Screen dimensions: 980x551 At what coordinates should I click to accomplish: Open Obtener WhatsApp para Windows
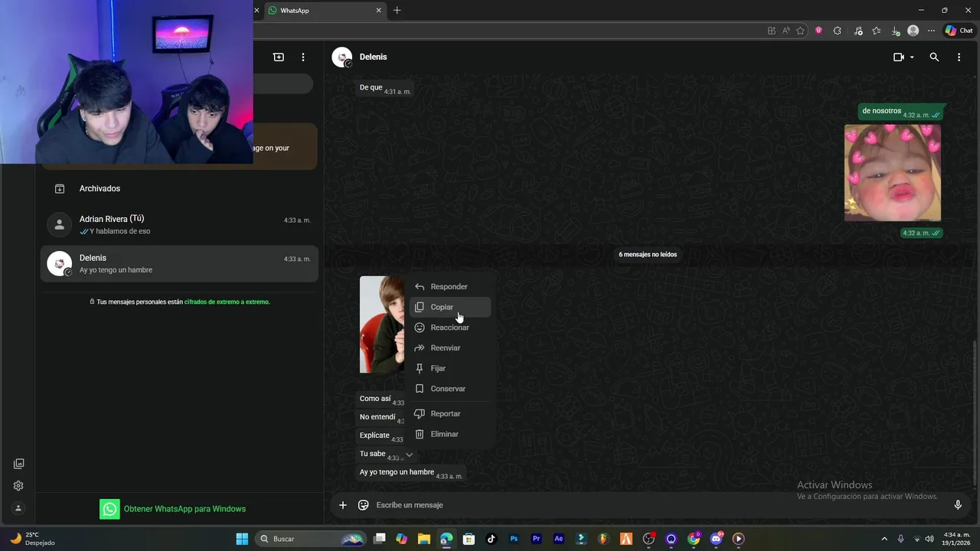click(x=173, y=509)
